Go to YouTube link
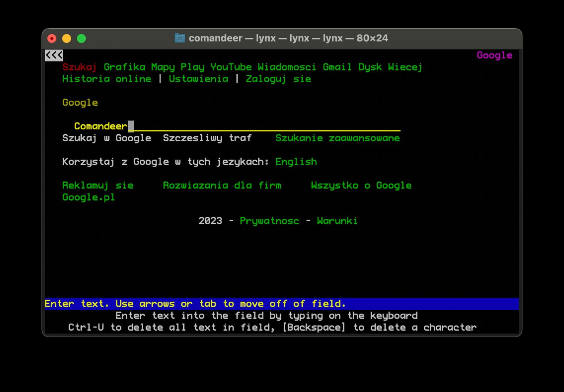Image resolution: width=564 pixels, height=392 pixels. 231,67
